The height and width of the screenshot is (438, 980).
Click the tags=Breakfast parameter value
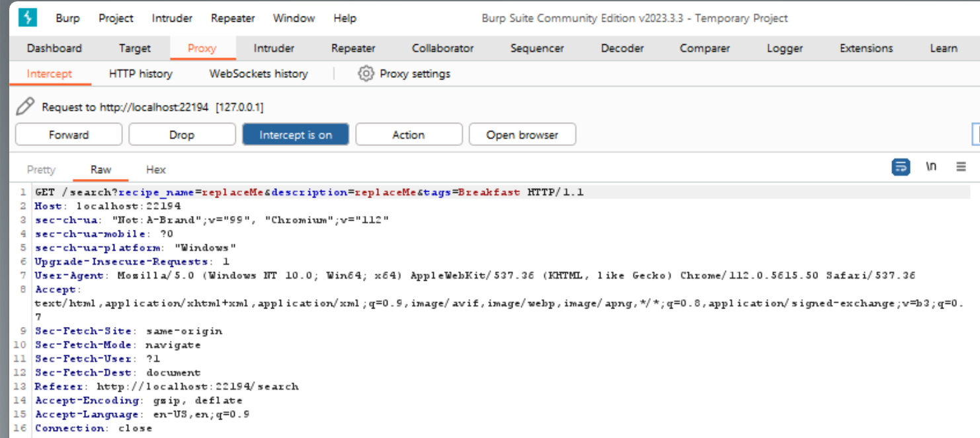pyautogui.click(x=489, y=192)
